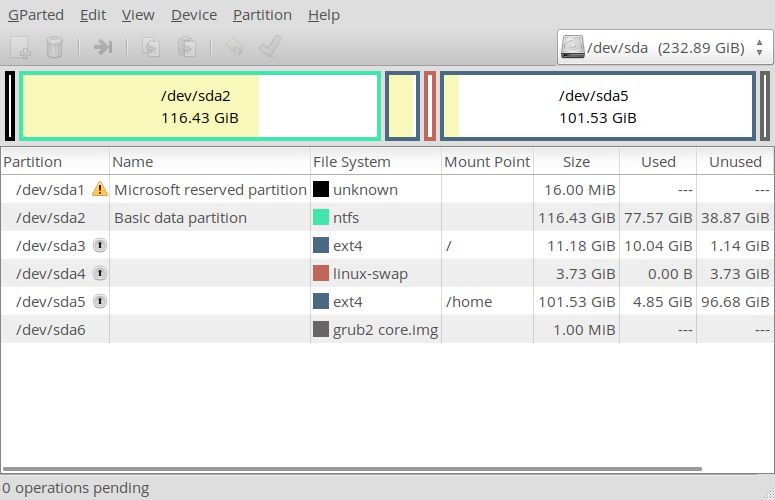This screenshot has width=775, height=500.
Task: Click the Resize/Move partition arrow icon
Action: coord(103,47)
